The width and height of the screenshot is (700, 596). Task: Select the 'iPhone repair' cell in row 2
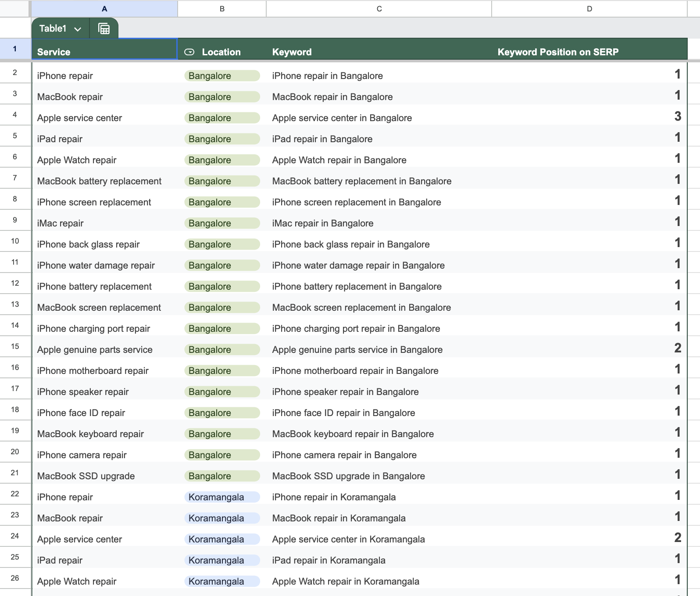click(x=104, y=72)
